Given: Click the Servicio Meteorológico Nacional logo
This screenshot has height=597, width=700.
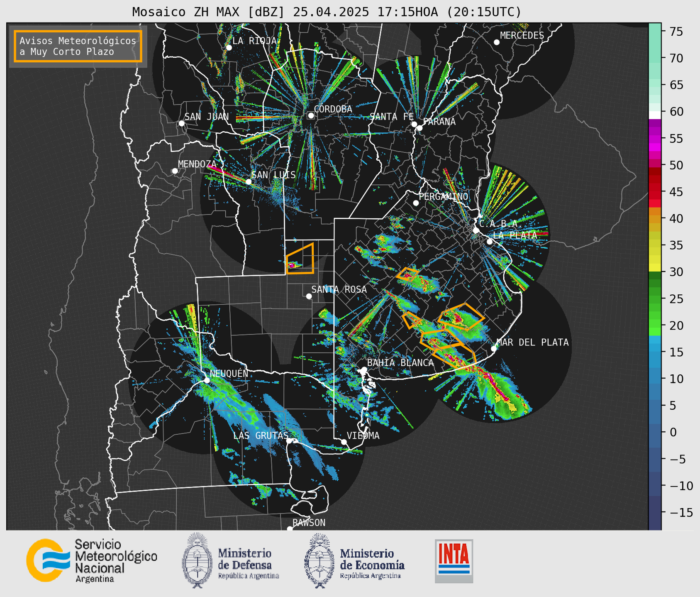Looking at the screenshot, I should 92,560.
